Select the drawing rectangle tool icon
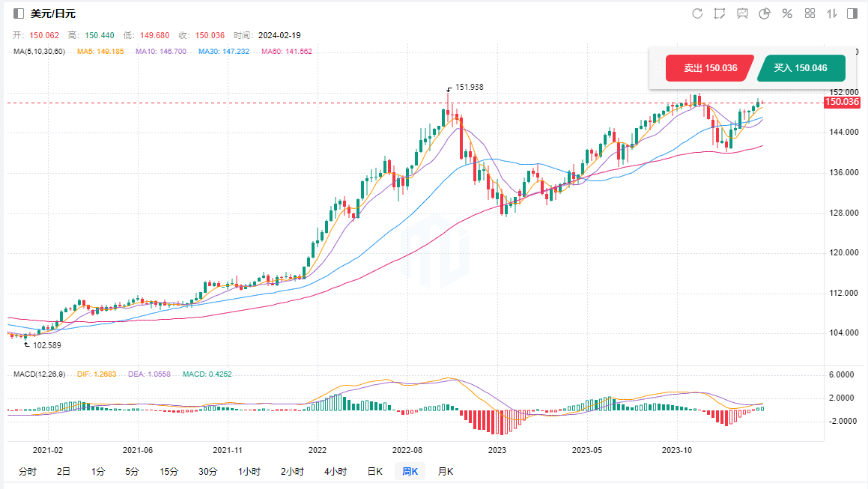The image size is (868, 489). click(x=720, y=13)
